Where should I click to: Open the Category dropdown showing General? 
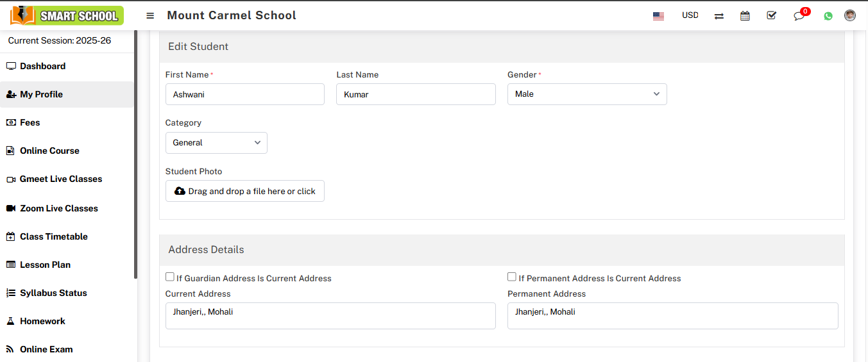216,143
